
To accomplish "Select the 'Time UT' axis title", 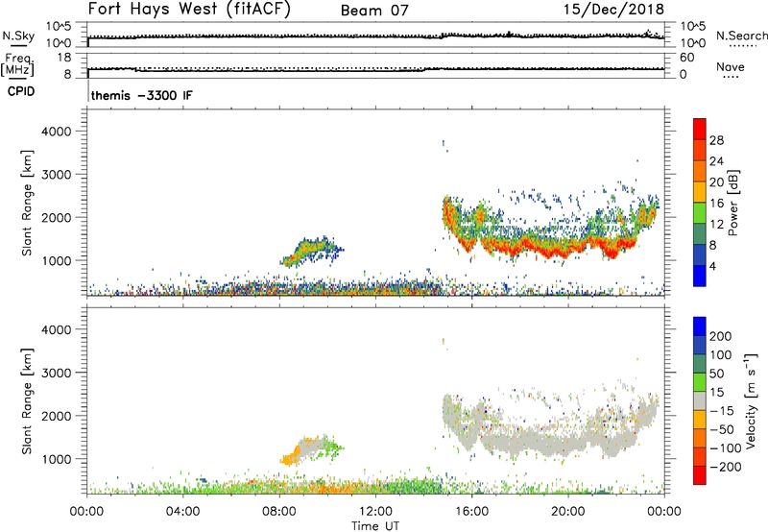I will point(375,526).
